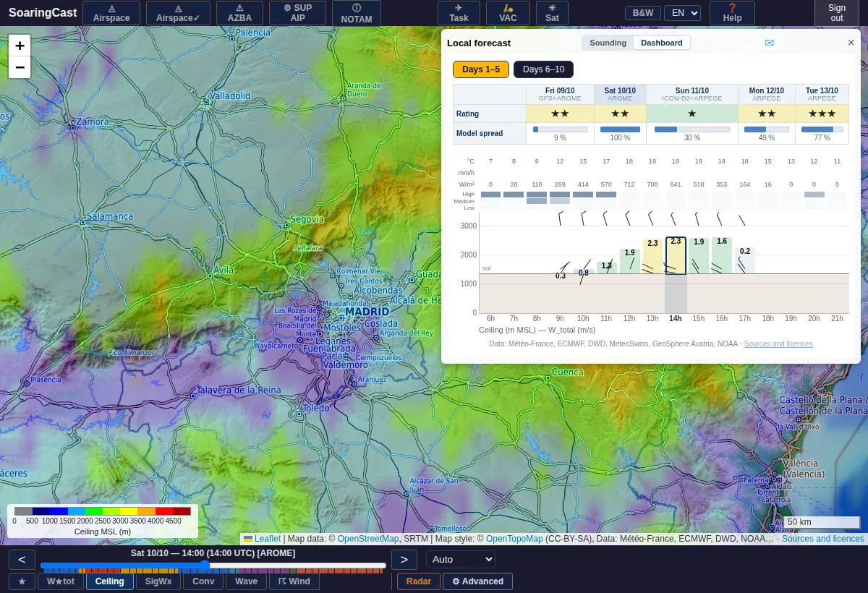Select the Fri 09/10 forecast column
Screen dimensions: 868x593
(x=560, y=94)
